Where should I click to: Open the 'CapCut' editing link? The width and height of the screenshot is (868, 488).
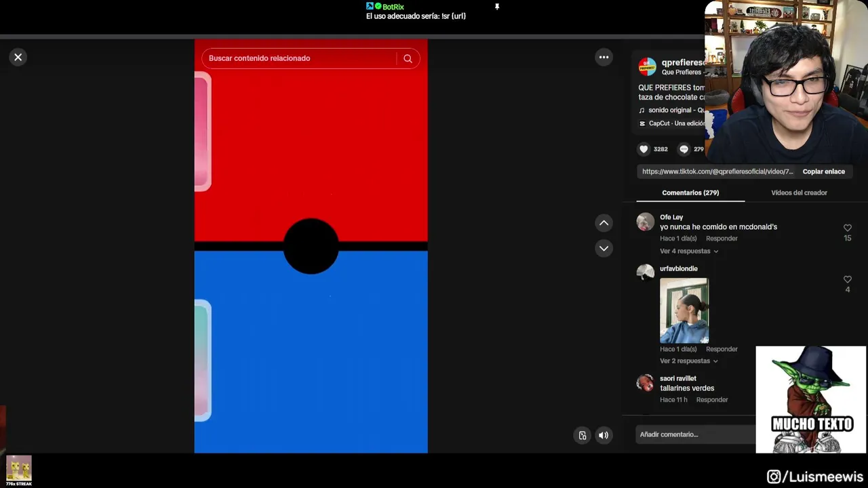(676, 123)
